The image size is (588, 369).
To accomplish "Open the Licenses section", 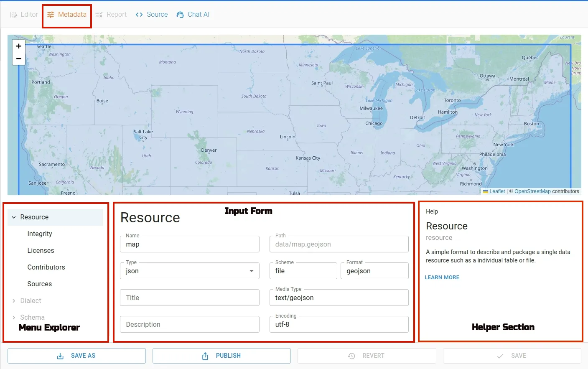I will pyautogui.click(x=41, y=250).
